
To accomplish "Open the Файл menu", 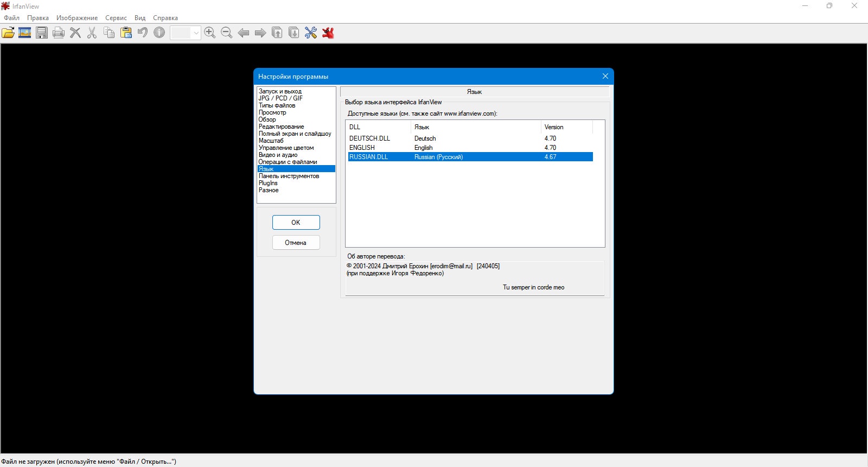I will click(11, 18).
